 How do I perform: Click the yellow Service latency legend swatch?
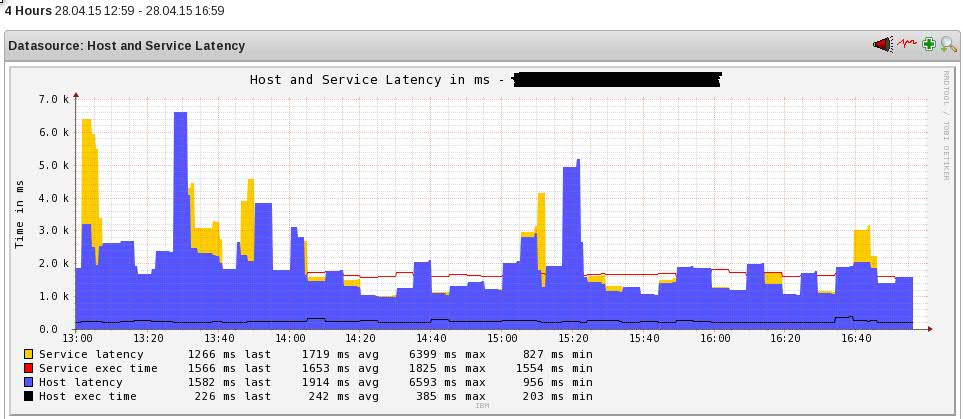pos(28,354)
